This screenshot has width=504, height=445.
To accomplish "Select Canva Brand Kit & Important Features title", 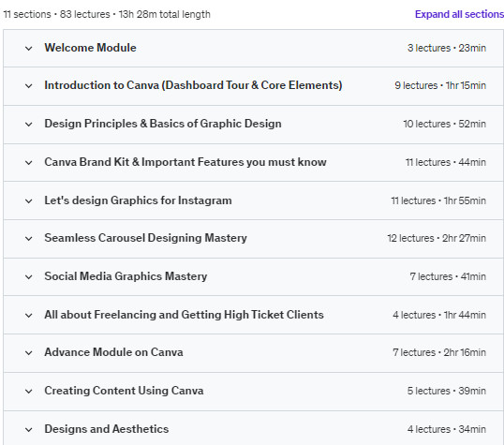I will [x=185, y=162].
